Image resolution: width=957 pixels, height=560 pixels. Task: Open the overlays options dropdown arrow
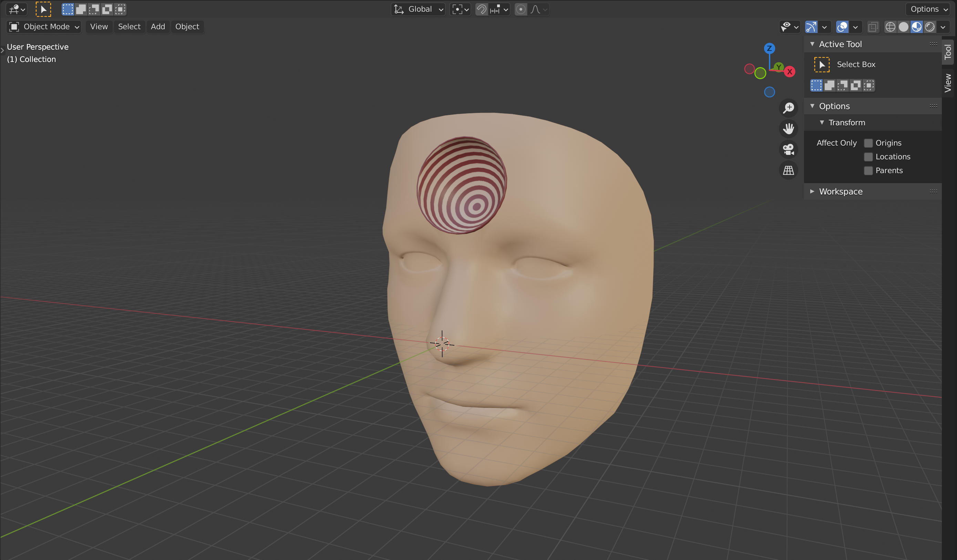pos(855,27)
